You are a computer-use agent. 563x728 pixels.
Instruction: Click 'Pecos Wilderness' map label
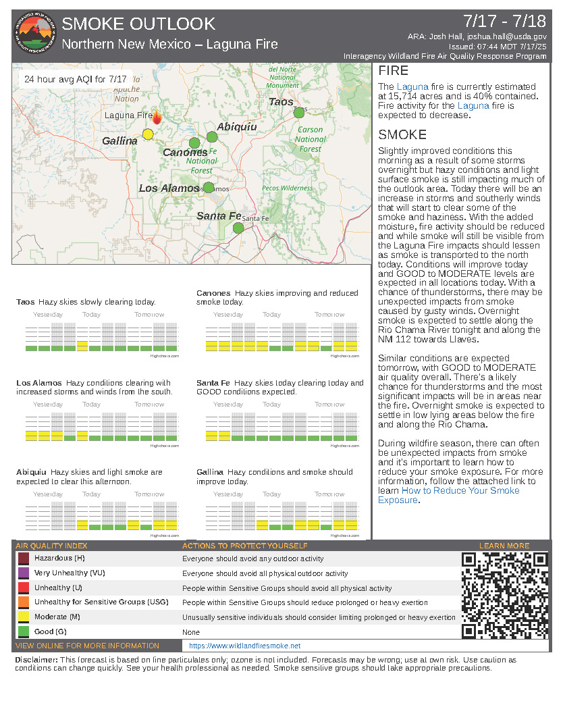click(288, 188)
